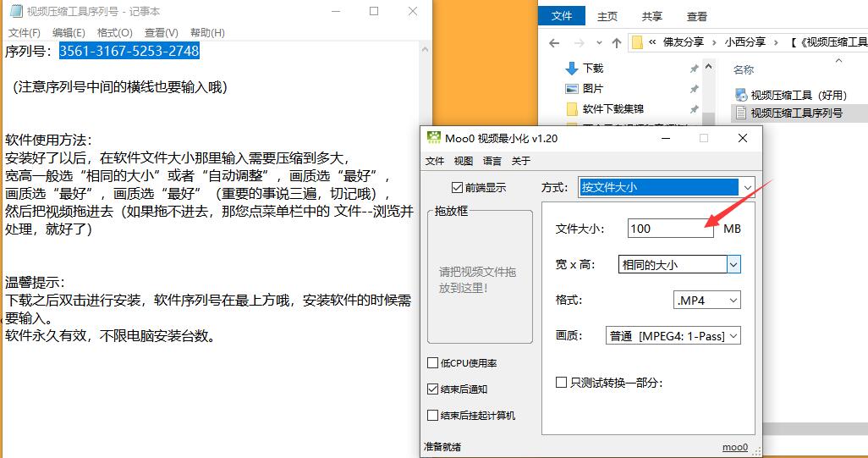This screenshot has width=868, height=458.
Task: Open 软件下载集锦 in Explorer sidebar
Action: tap(613, 109)
